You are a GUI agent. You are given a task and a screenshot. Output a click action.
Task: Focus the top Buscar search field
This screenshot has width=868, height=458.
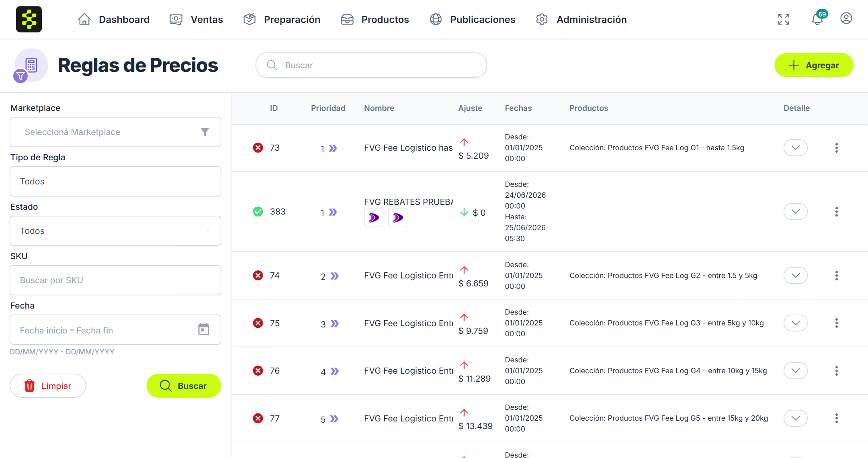point(371,65)
